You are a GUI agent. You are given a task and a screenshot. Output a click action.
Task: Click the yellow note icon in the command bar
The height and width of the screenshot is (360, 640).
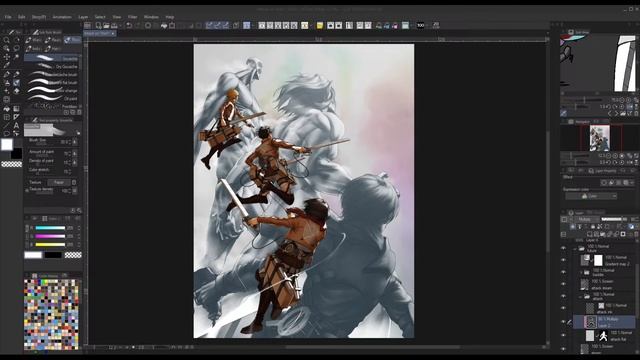[320, 25]
